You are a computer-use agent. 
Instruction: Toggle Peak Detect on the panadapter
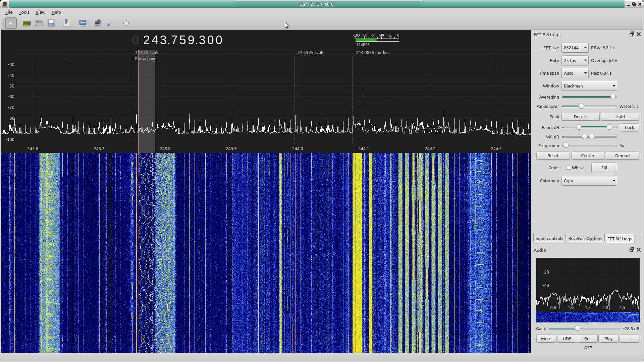[x=580, y=117]
